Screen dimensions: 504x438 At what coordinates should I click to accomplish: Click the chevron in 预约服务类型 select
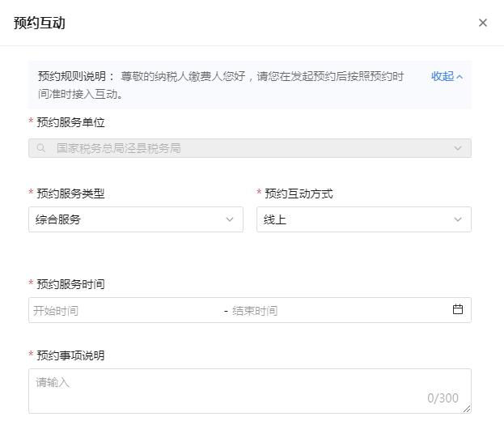[x=230, y=219]
